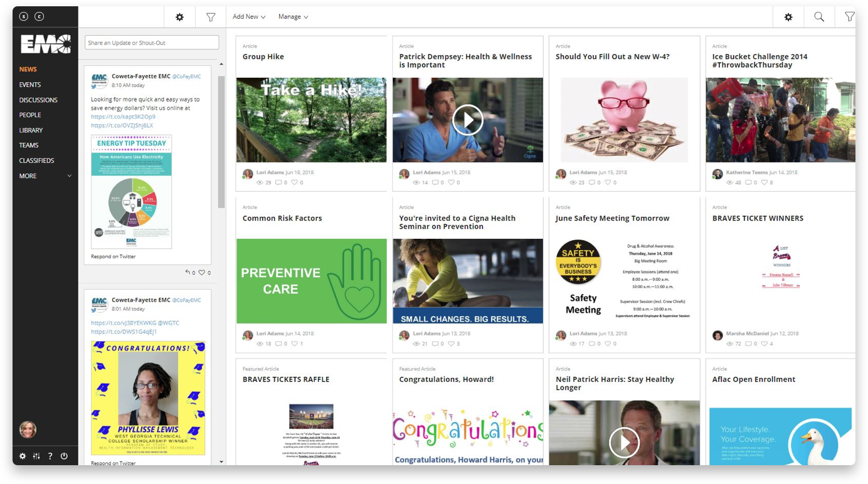
Task: Open feed settings gear above the update box
Action: click(x=179, y=17)
